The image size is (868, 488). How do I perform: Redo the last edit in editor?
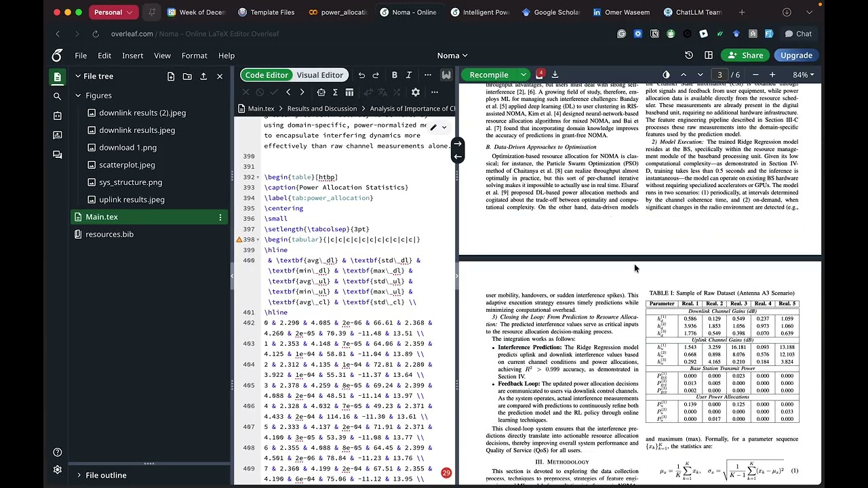click(x=378, y=75)
